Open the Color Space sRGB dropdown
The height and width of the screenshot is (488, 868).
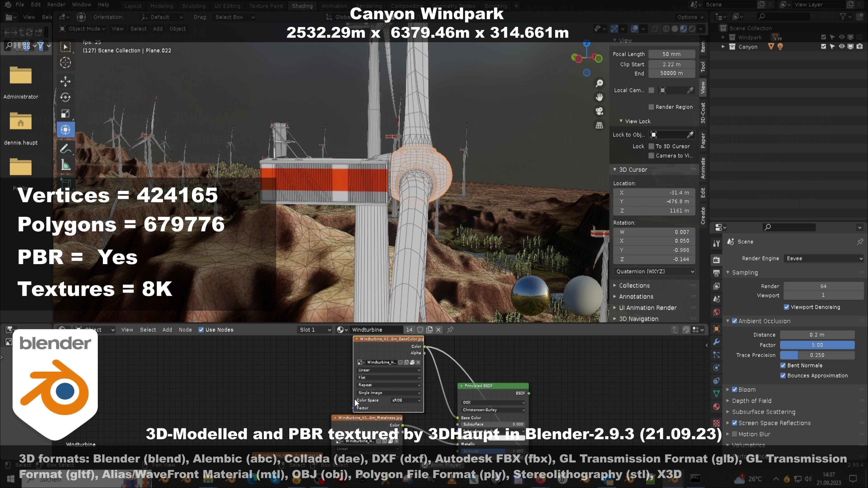[x=406, y=400]
